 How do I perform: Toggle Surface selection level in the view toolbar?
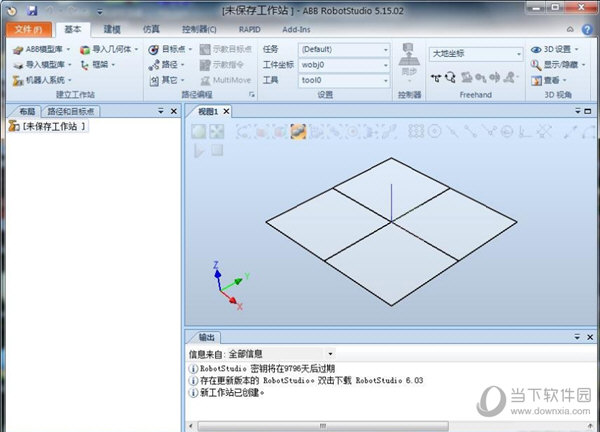pos(262,132)
